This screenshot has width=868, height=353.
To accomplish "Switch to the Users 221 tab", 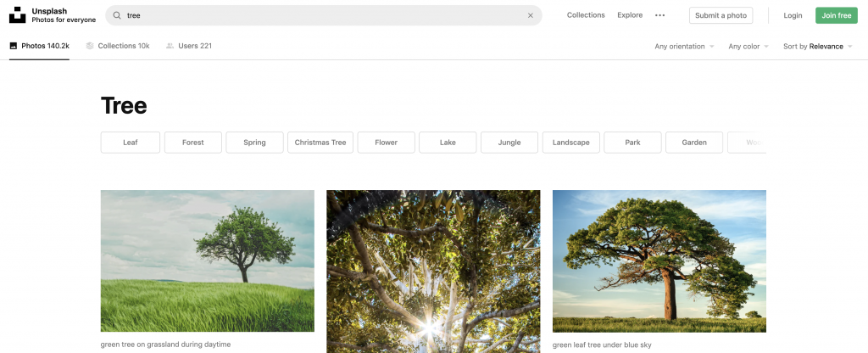I will [189, 46].
